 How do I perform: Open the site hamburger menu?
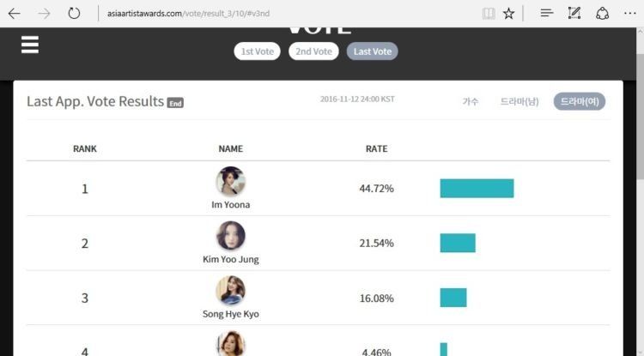(x=30, y=45)
